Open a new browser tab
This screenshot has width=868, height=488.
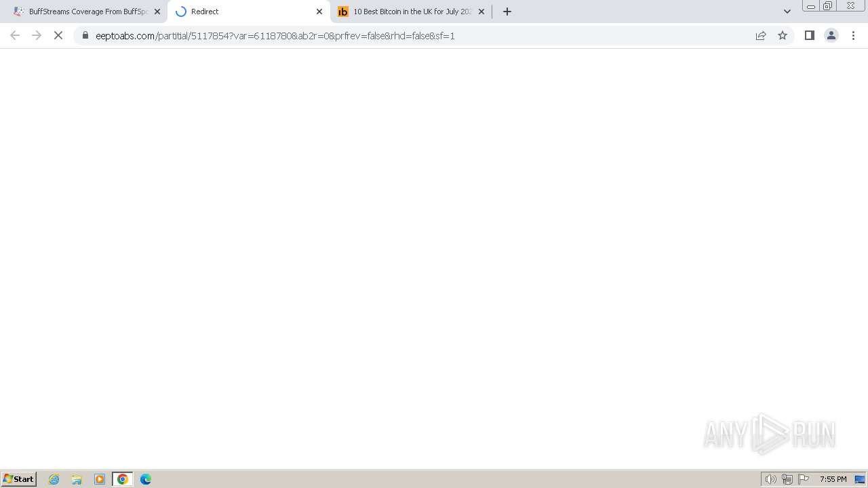point(507,12)
